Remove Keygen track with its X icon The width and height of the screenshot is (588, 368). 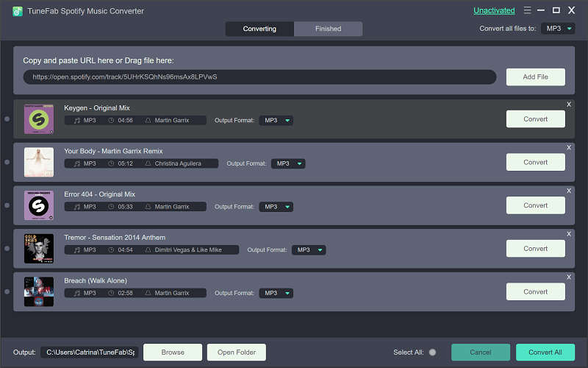(x=568, y=105)
